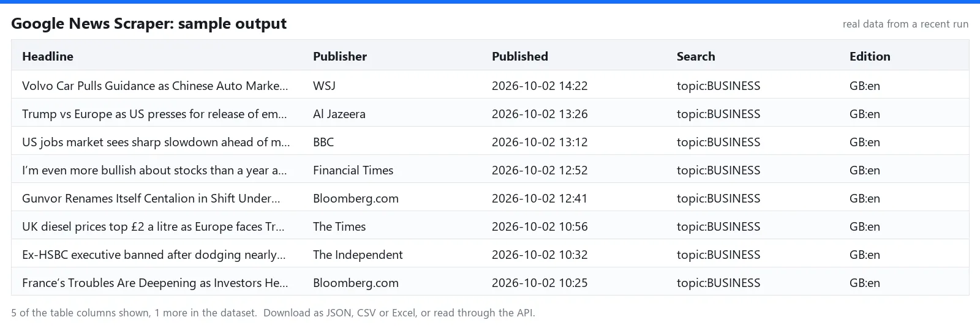The image size is (980, 328).
Task: Click GB:en in The Times row
Action: click(x=865, y=226)
